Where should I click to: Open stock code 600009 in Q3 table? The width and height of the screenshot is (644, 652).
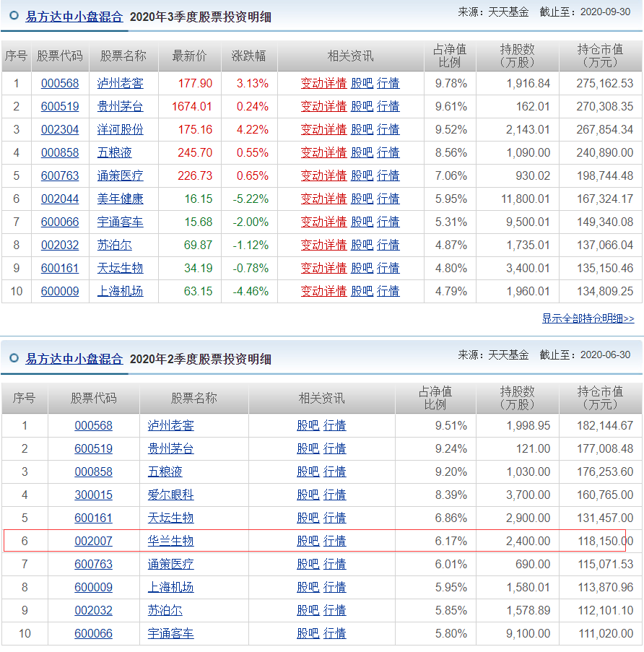point(60,291)
